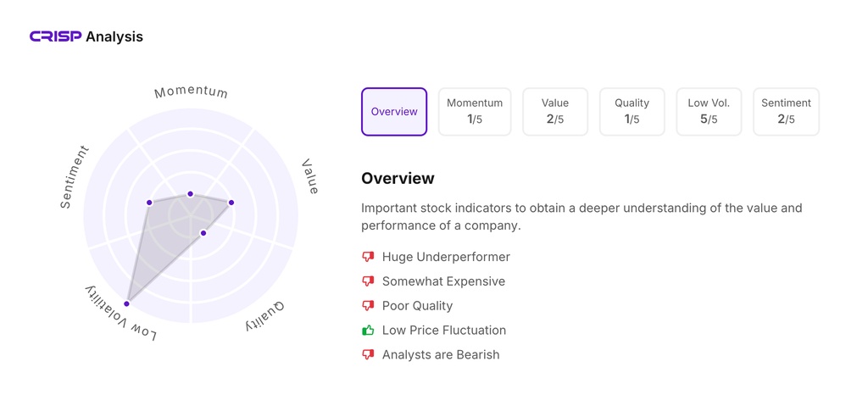Click the Low Price Fluctuation text

point(443,331)
